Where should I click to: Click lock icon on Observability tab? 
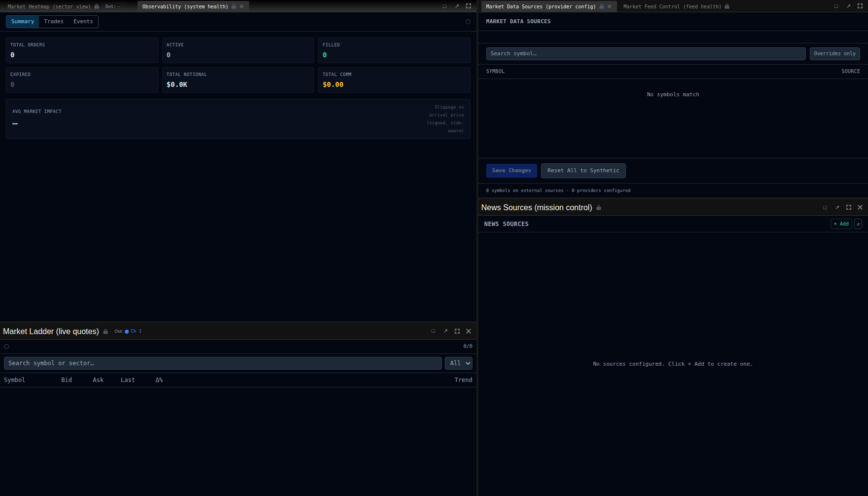234,6
